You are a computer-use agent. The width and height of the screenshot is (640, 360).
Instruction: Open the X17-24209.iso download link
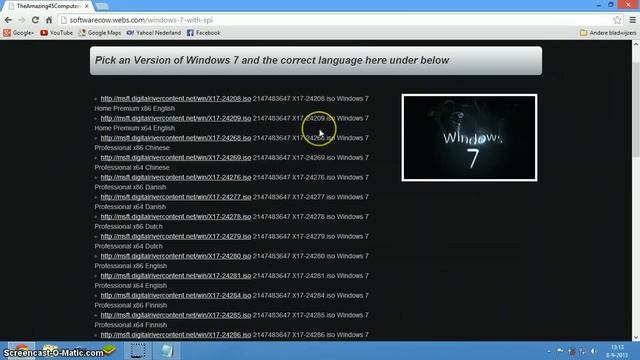point(176,118)
